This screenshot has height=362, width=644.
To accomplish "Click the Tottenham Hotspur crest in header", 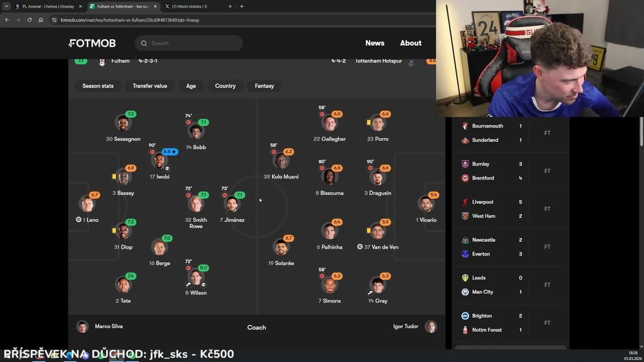I will click(x=411, y=62).
